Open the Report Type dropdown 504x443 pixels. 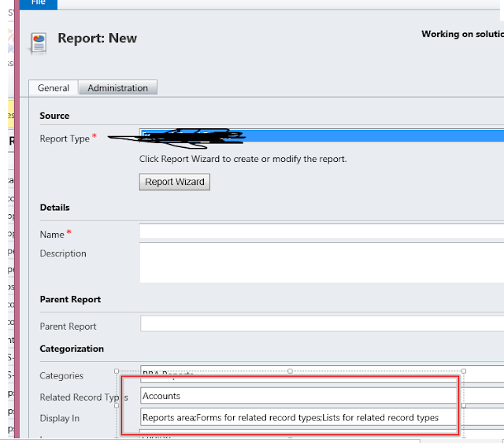point(321,135)
